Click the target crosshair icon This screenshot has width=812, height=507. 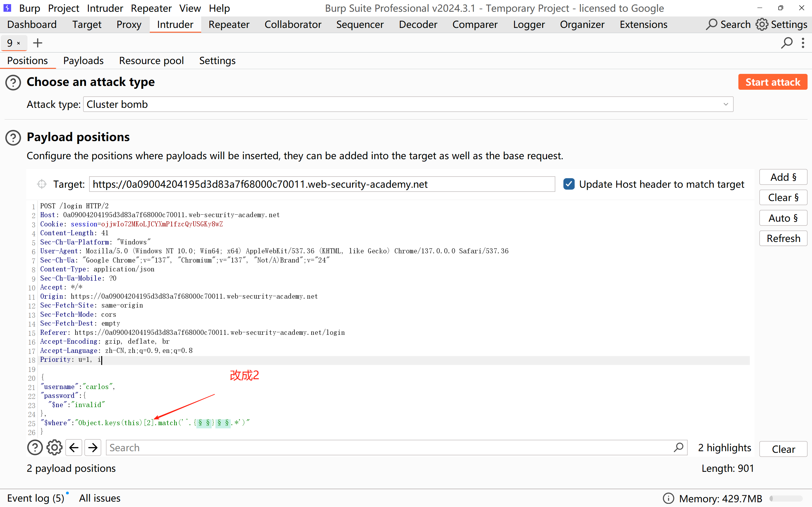pos(42,184)
